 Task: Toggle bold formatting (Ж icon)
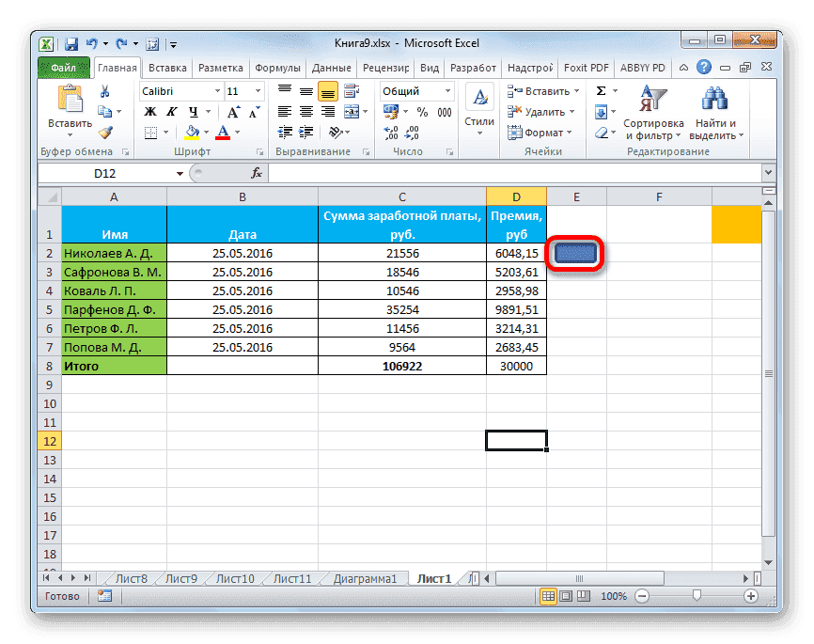point(149,111)
